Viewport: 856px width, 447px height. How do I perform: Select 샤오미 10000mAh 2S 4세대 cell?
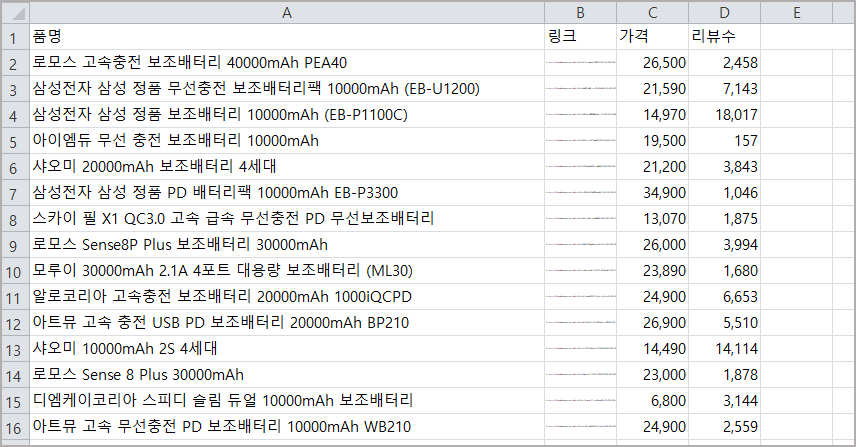tap(287, 349)
